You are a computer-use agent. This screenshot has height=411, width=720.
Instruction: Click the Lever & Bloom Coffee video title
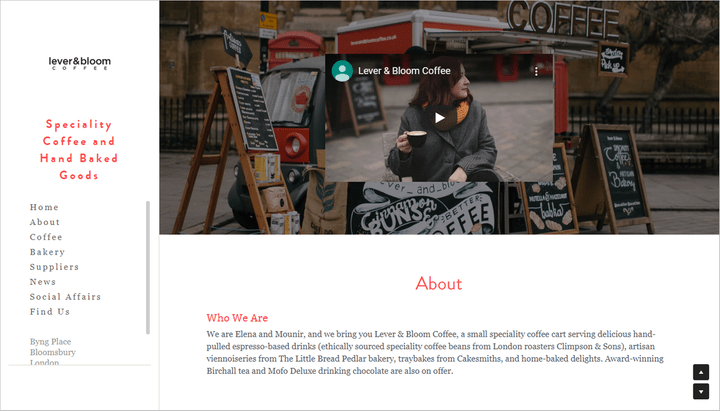click(x=404, y=71)
